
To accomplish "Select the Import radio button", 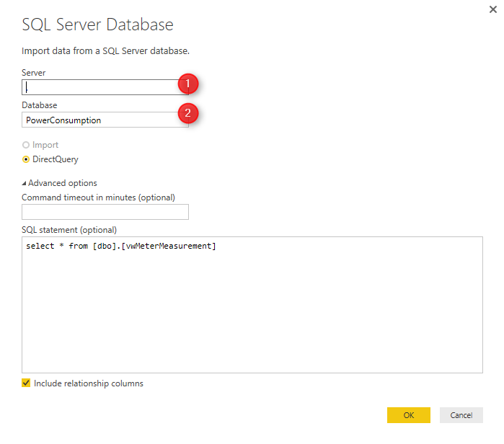I will [x=26, y=145].
